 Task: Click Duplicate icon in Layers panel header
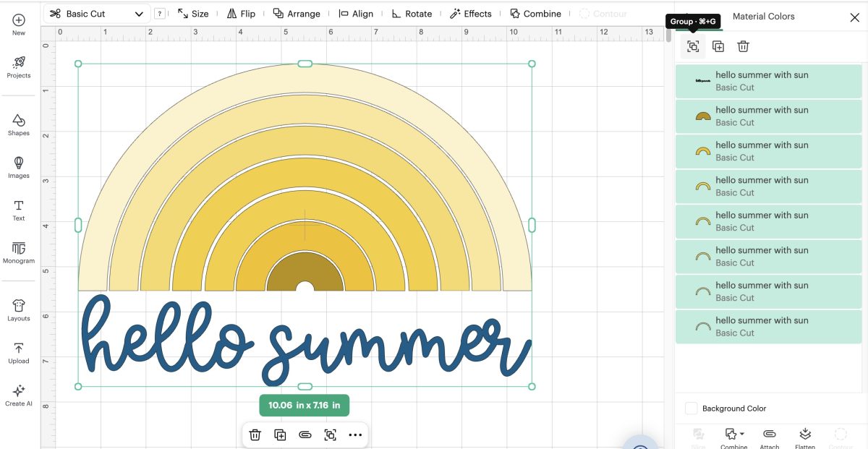pyautogui.click(x=718, y=46)
